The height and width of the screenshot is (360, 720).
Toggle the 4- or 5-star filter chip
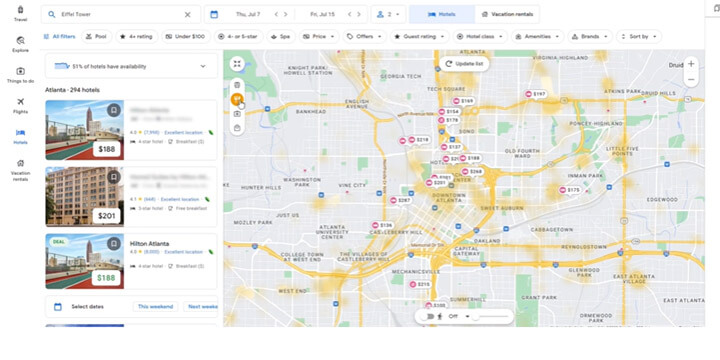click(239, 36)
